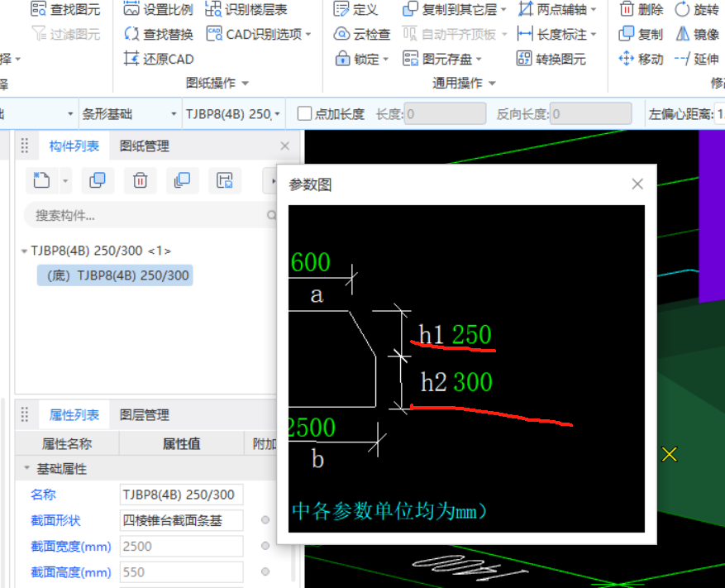Select the 旋转 tool
Screen dimensions: 725x588
click(x=697, y=9)
